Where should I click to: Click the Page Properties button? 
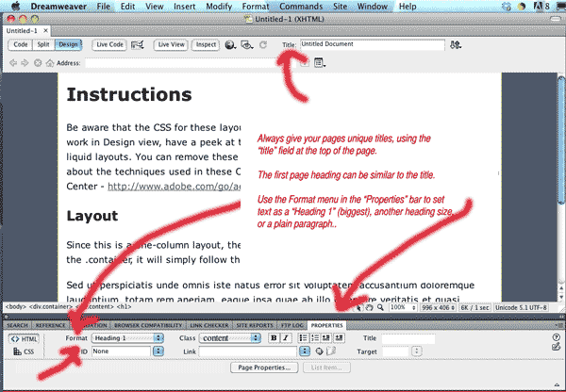tap(264, 367)
